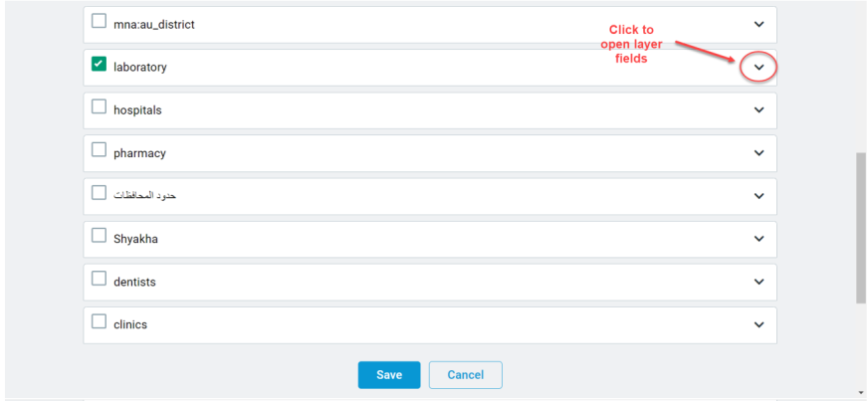
Task: Click the scrollbar down arrow
Action: point(861,394)
